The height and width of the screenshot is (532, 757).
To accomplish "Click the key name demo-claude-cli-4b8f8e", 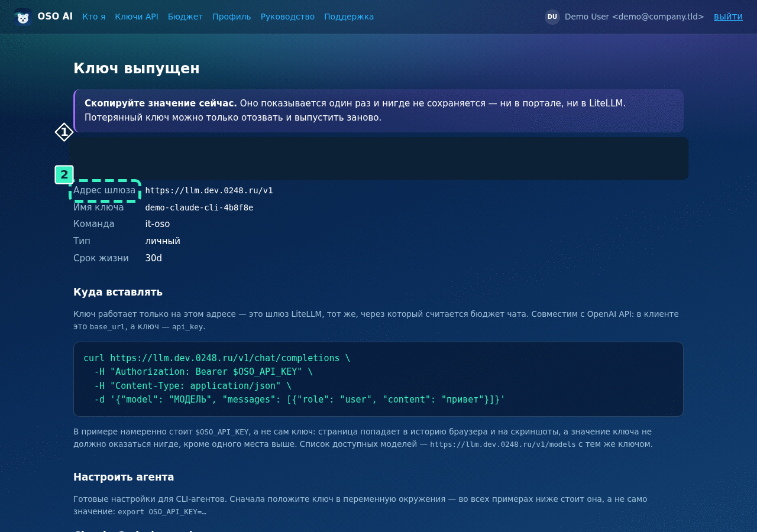I will click(x=199, y=207).
